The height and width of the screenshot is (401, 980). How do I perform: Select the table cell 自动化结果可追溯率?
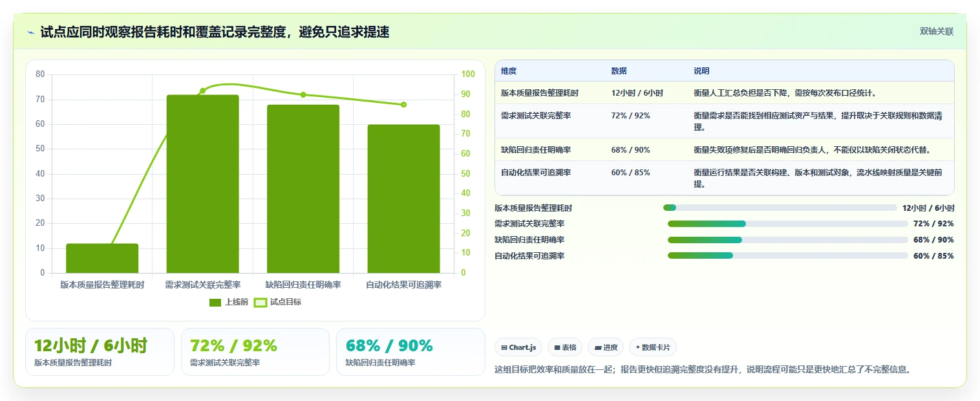pos(536,173)
